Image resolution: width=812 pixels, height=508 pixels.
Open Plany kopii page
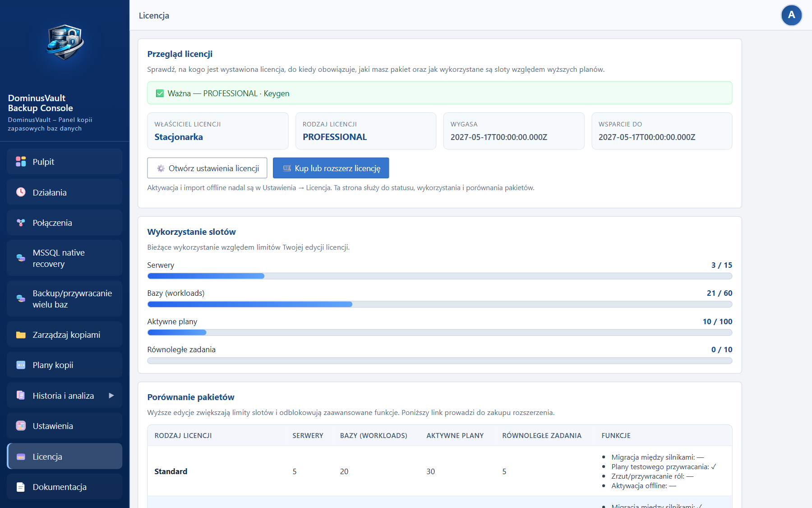[x=65, y=365]
